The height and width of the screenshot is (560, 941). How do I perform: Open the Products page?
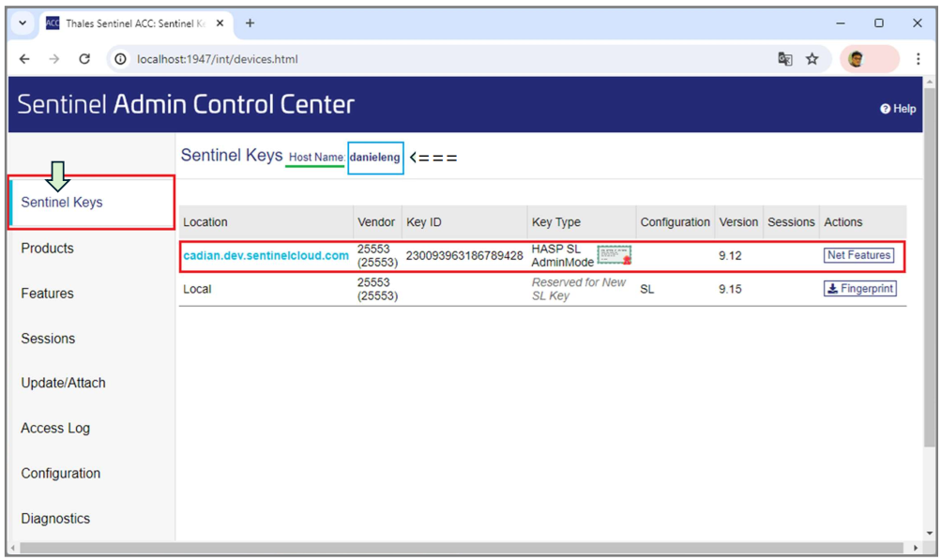[48, 248]
